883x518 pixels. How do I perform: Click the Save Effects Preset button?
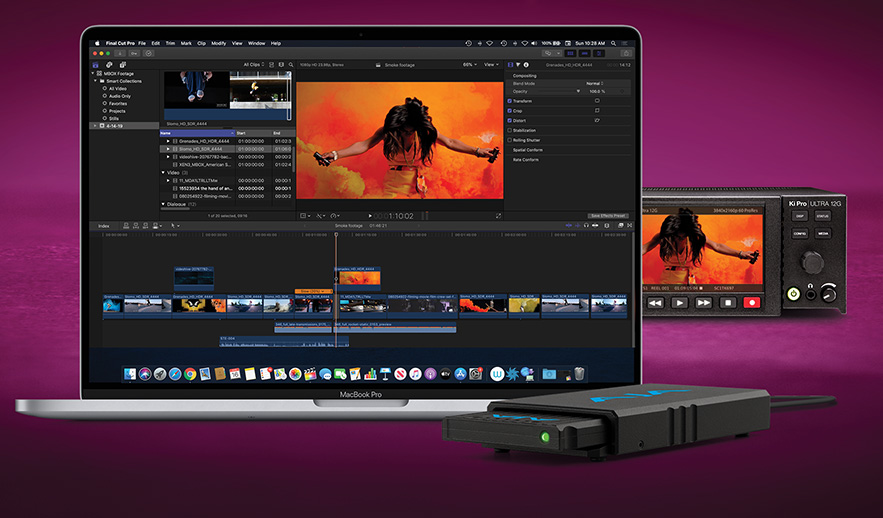tap(608, 216)
